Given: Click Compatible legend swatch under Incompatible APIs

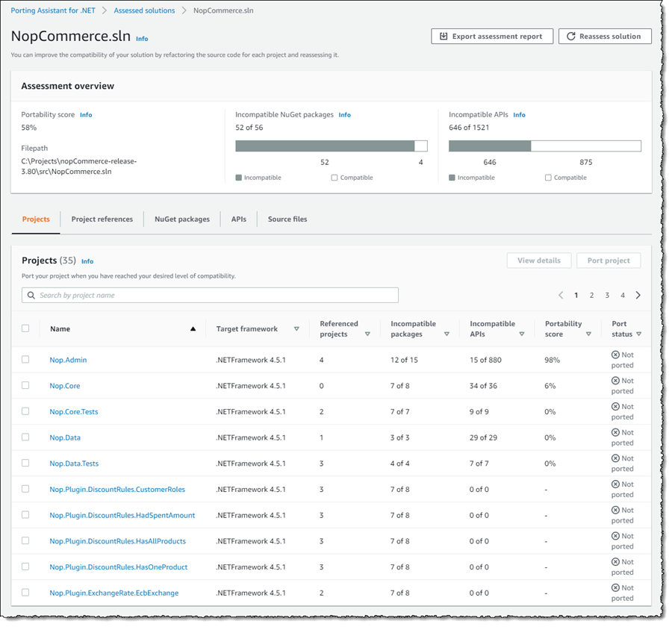Looking at the screenshot, I should 548,178.
